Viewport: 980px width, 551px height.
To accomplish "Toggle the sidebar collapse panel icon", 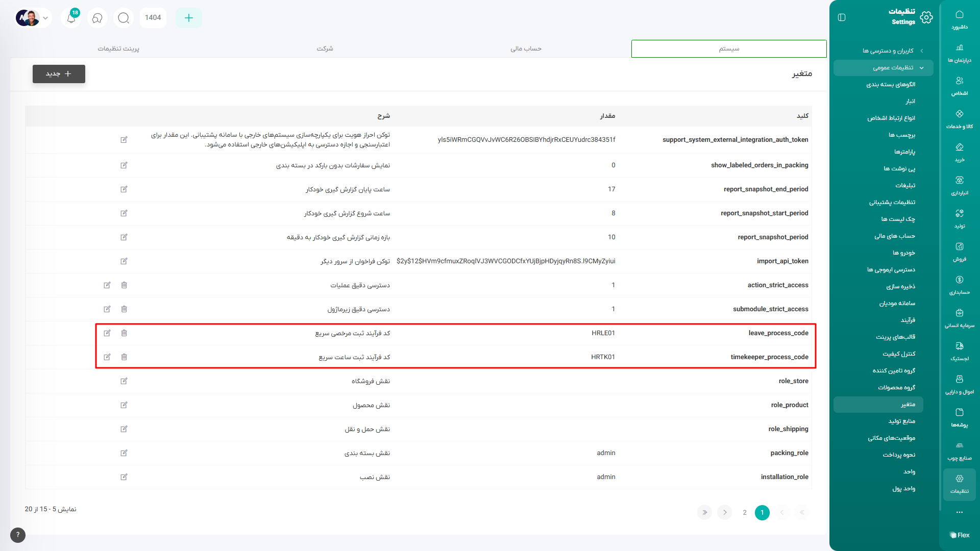I will click(842, 17).
